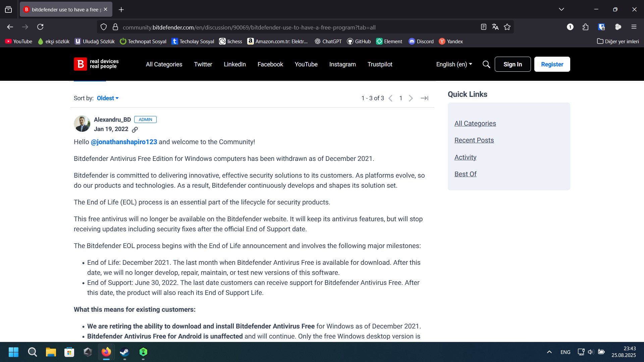Image resolution: width=644 pixels, height=362 pixels.
Task: Open the Techolay Sosyal bookmark
Action: [x=193, y=41]
